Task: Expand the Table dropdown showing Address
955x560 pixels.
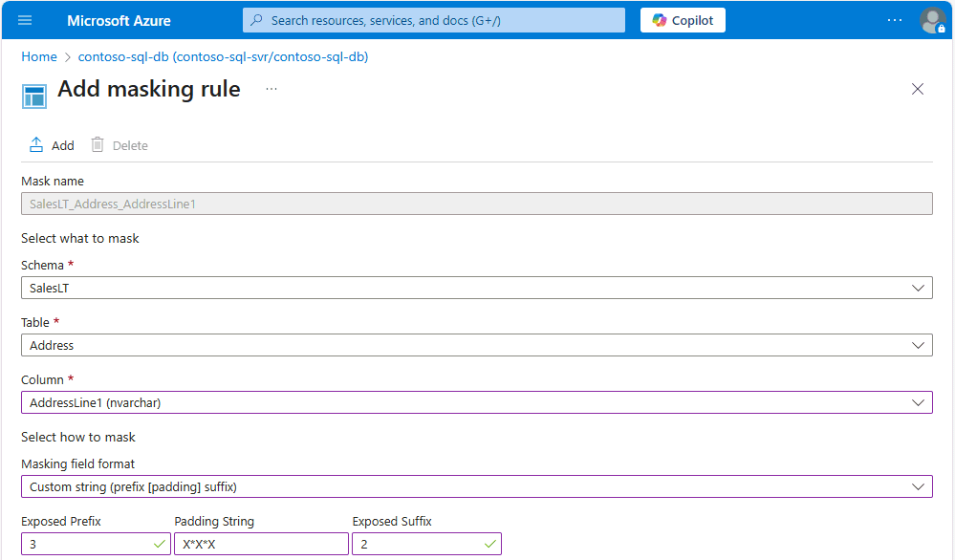Action: 477,345
